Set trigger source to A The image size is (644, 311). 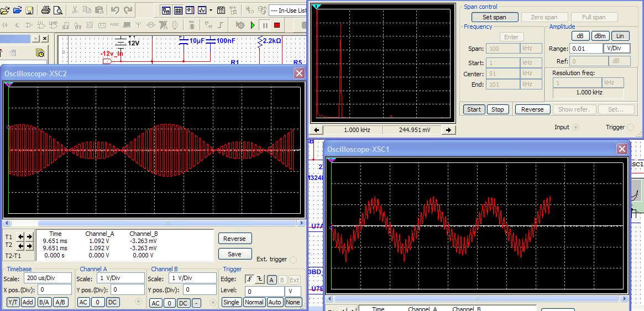(271, 280)
